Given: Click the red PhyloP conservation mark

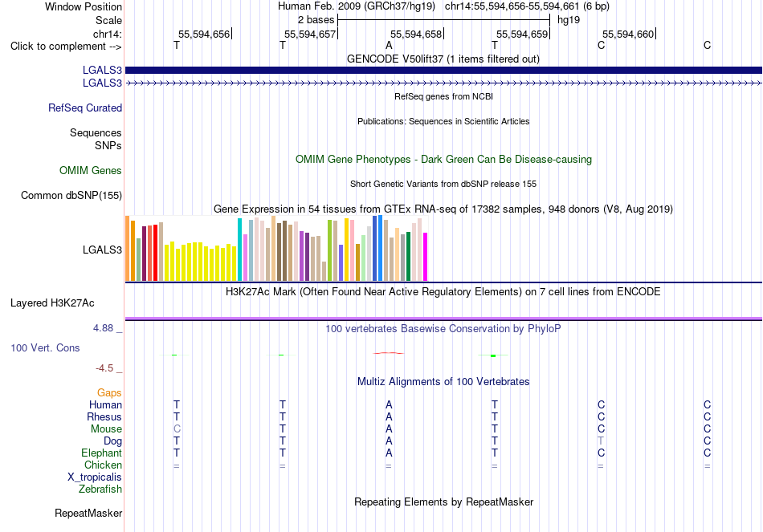Looking at the screenshot, I should point(388,353).
